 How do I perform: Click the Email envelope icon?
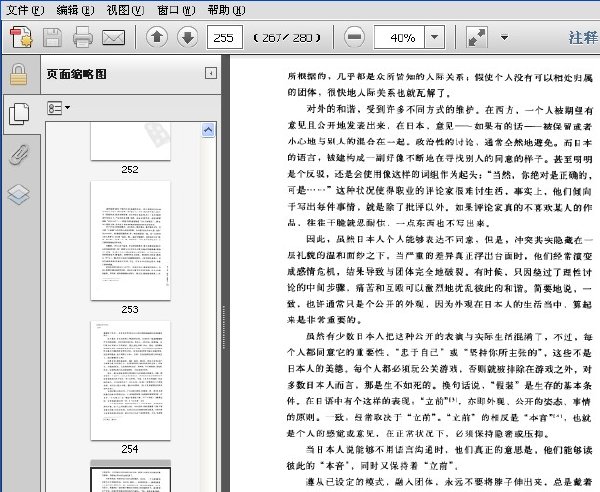click(113, 37)
